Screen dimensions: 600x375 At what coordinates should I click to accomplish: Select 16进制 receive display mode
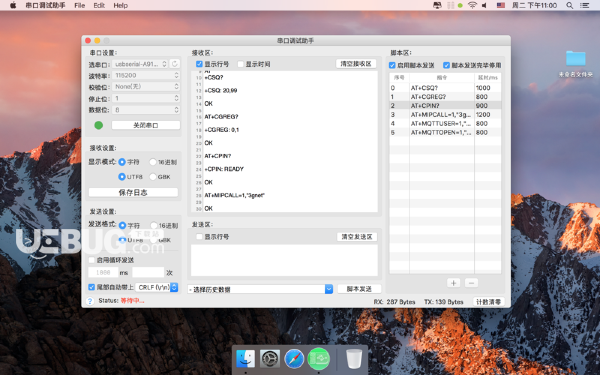tap(153, 162)
